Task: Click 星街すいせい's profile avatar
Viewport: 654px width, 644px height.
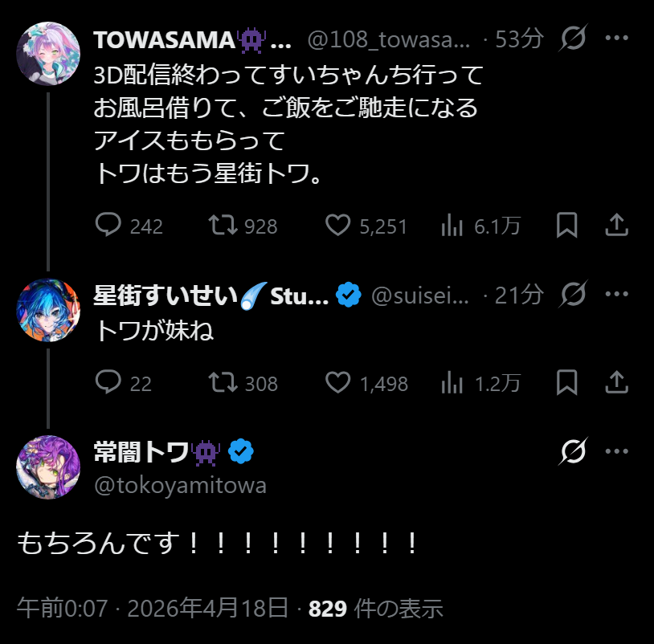Action: click(48, 311)
